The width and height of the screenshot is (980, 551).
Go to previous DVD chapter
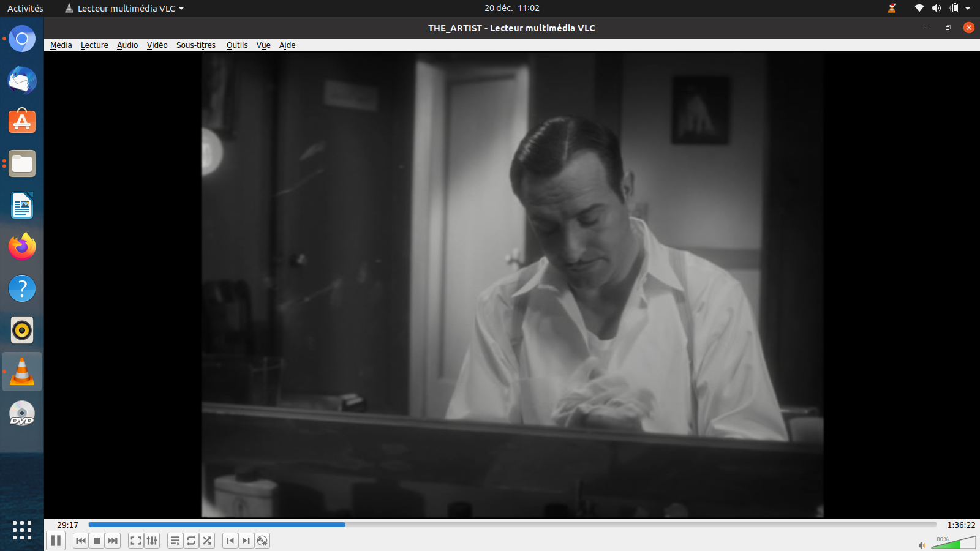[230, 541]
